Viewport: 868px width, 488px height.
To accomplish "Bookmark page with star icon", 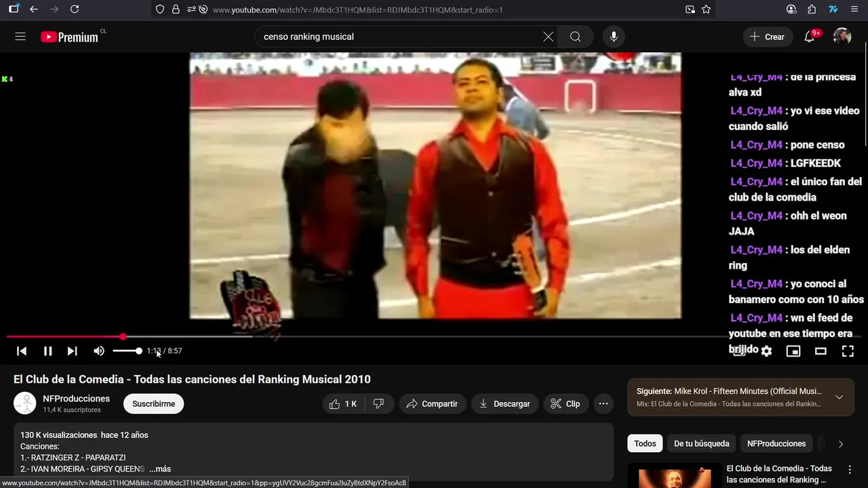I will pos(706,9).
